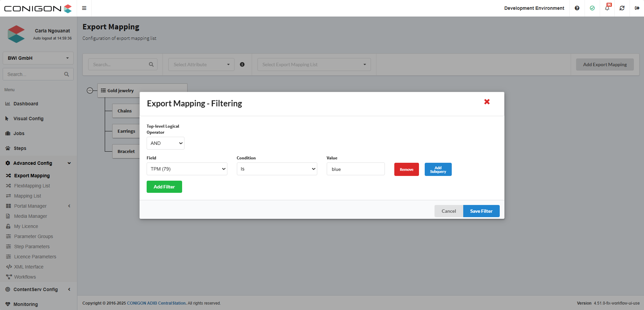
Task: Close the filtering dialog with red X
Action: click(x=487, y=102)
